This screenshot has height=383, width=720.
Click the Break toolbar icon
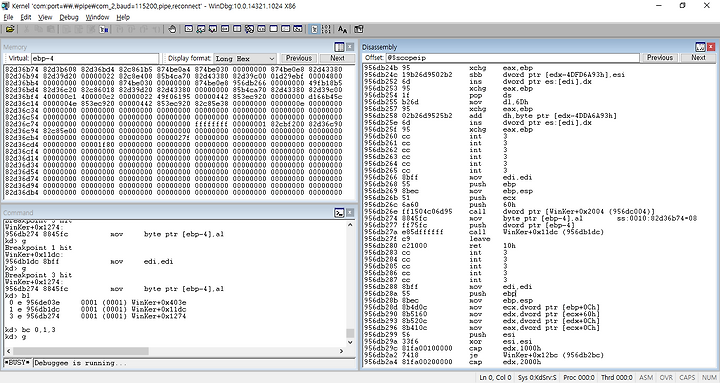click(x=105, y=29)
